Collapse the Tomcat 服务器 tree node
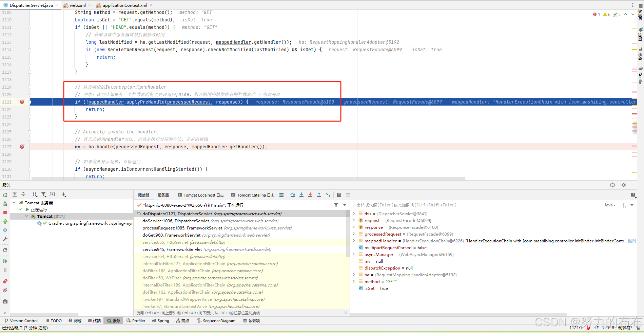 tap(14, 203)
